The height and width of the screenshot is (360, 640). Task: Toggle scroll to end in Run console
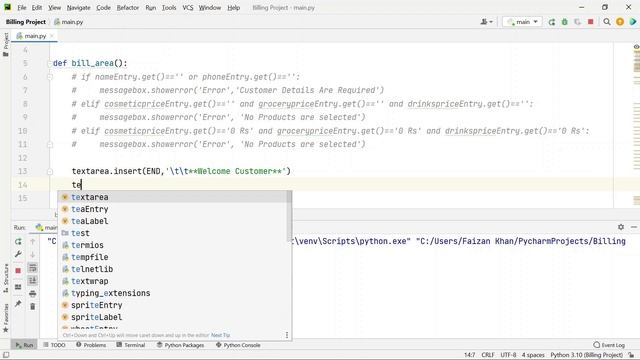[x=33, y=280]
